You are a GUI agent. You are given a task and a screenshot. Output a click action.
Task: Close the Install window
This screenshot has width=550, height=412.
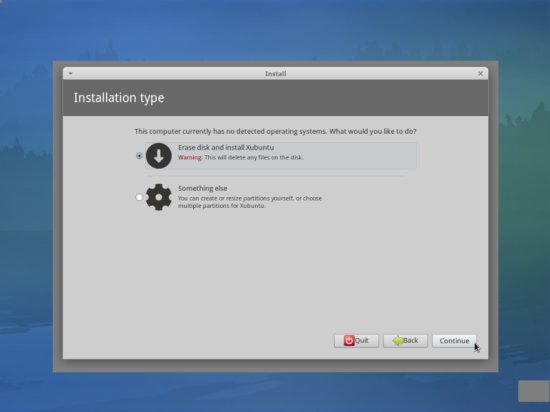tap(480, 74)
